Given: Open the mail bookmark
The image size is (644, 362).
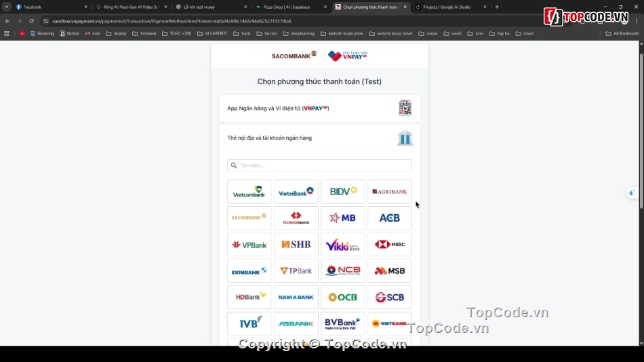Looking at the screenshot, I should 92,33.
